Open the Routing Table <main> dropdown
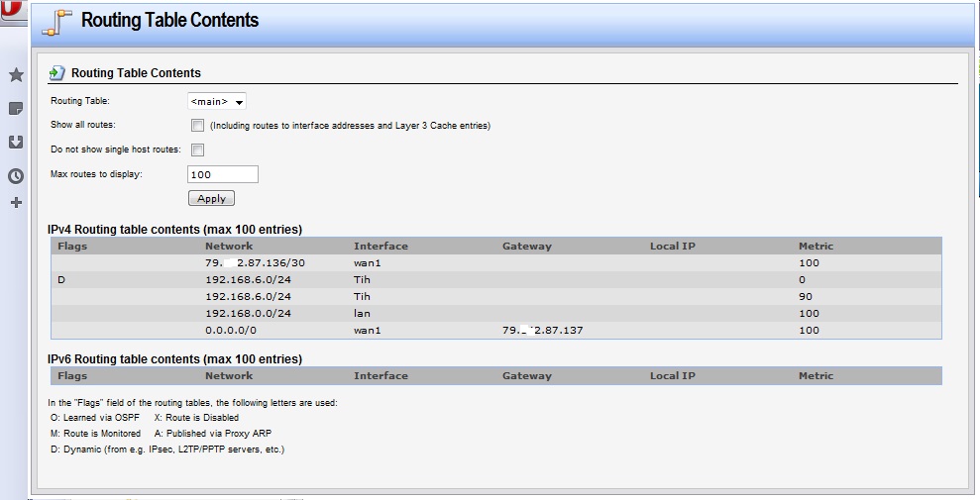This screenshot has width=980, height=500. coord(217,101)
